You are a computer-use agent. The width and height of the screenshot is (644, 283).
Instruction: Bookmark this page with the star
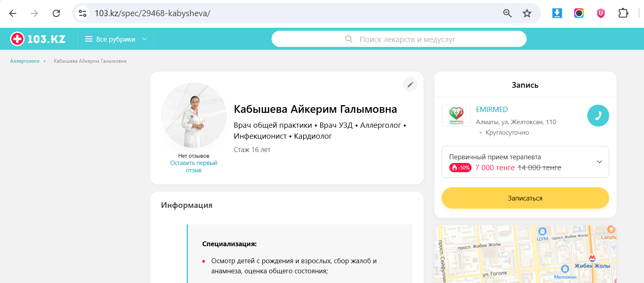tap(527, 13)
